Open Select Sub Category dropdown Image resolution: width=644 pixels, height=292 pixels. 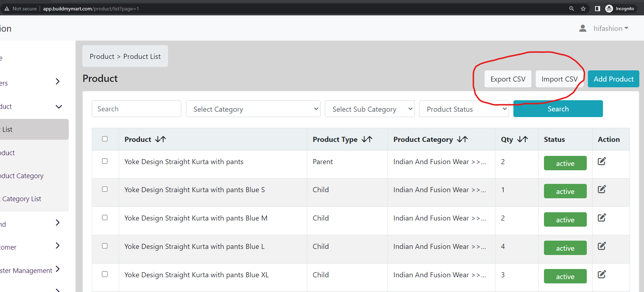point(369,109)
